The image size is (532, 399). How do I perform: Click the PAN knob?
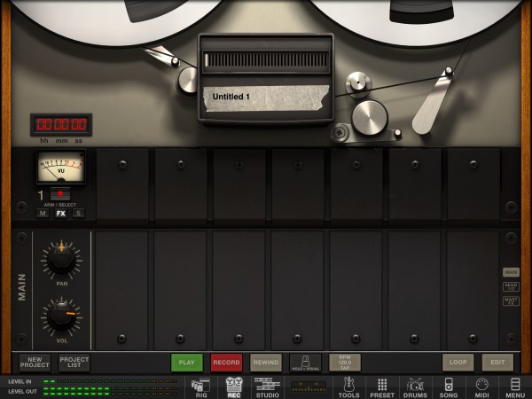tap(62, 259)
